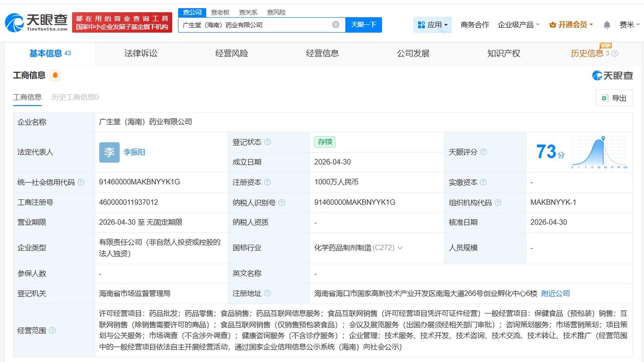This screenshot has width=644, height=362.
Task: Open the 法律诉讼 tab
Action: 141,53
